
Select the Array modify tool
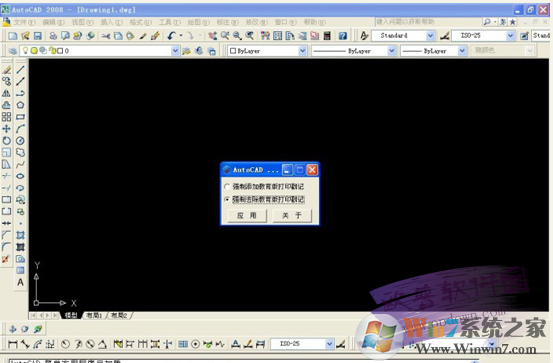click(6, 117)
